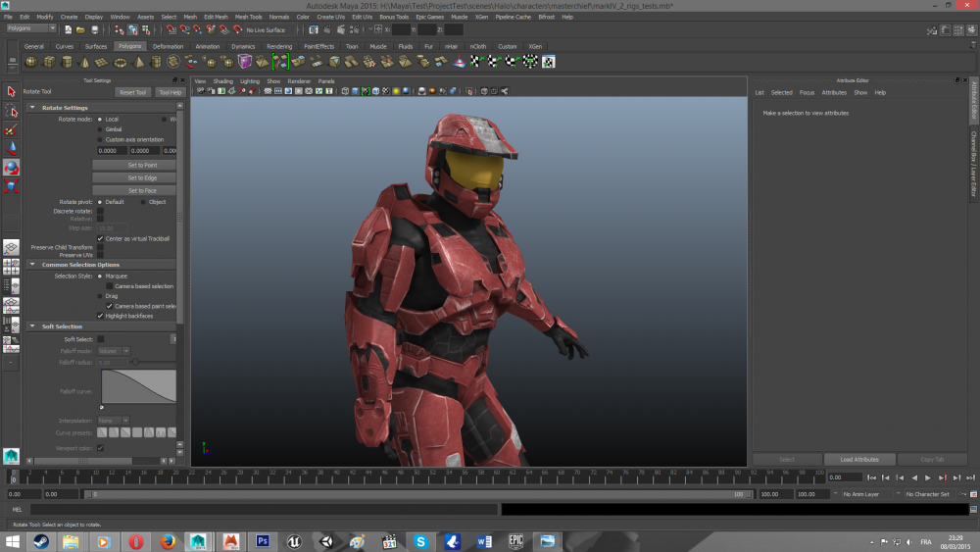Enable wireframe cube display in viewport toolbar
Viewport: 980px width, 552px height.
[345, 91]
